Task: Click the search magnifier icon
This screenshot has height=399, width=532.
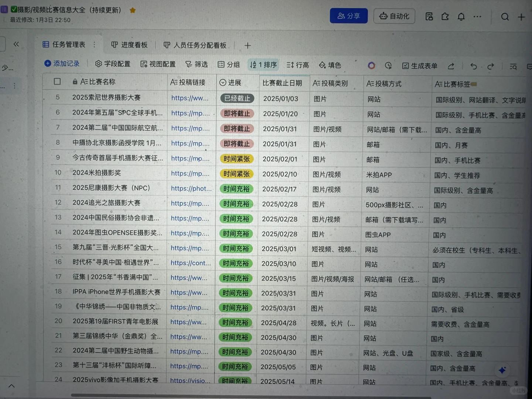Action: (505, 17)
